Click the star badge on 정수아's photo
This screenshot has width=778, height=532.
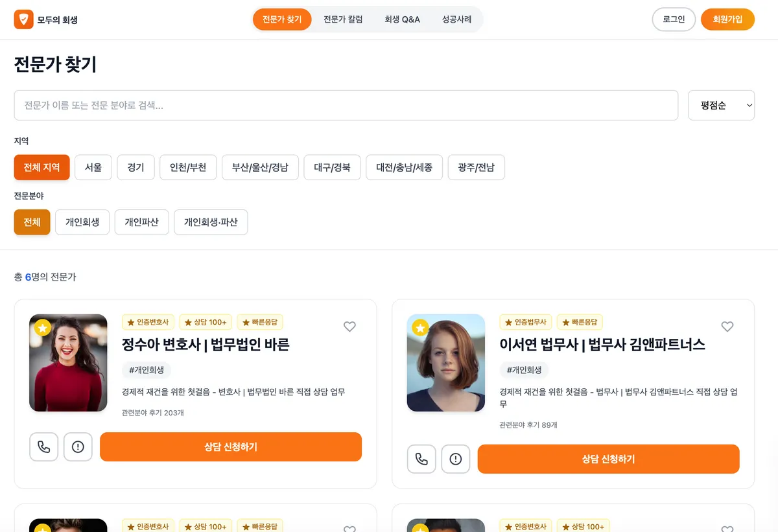(43, 328)
